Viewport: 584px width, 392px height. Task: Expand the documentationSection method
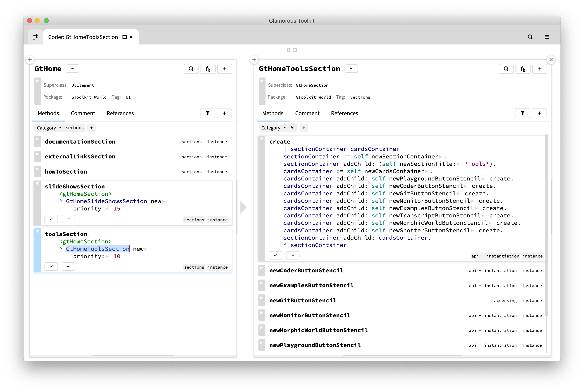coord(37,141)
